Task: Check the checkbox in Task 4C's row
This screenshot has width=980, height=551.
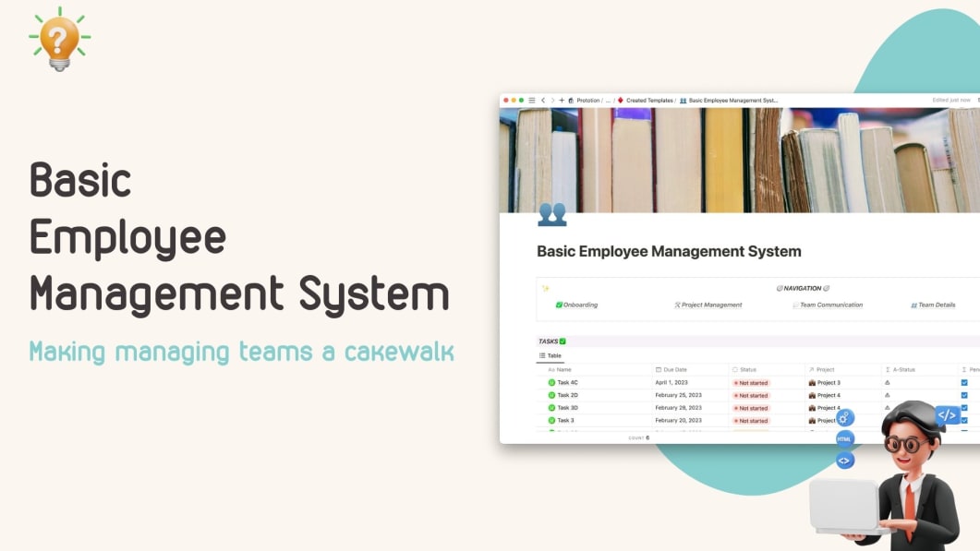Action: point(964,382)
